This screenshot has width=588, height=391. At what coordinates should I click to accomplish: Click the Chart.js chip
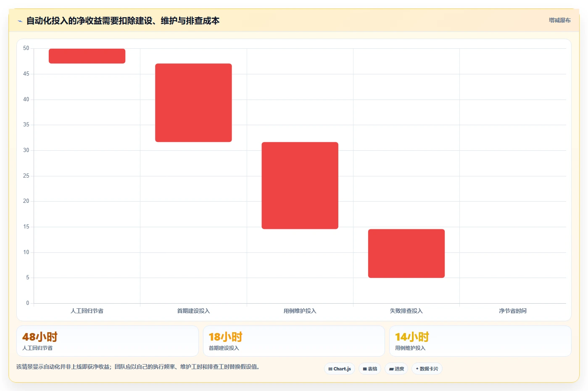tap(340, 369)
